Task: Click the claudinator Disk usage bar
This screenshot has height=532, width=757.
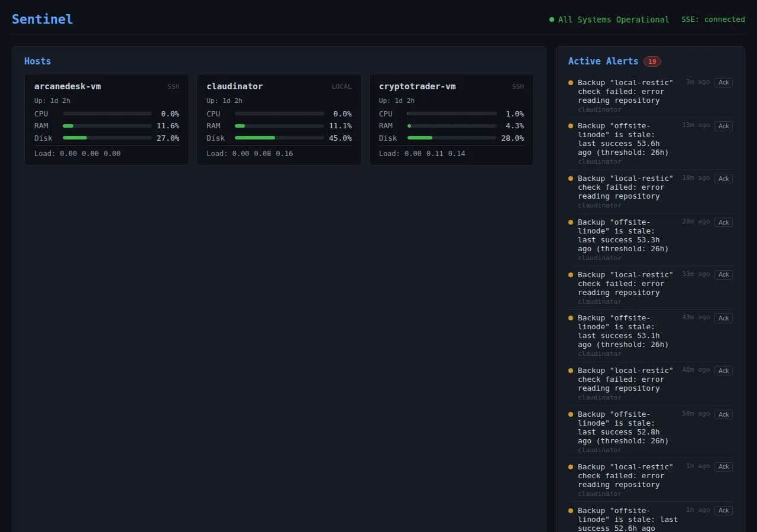Action: [280, 138]
